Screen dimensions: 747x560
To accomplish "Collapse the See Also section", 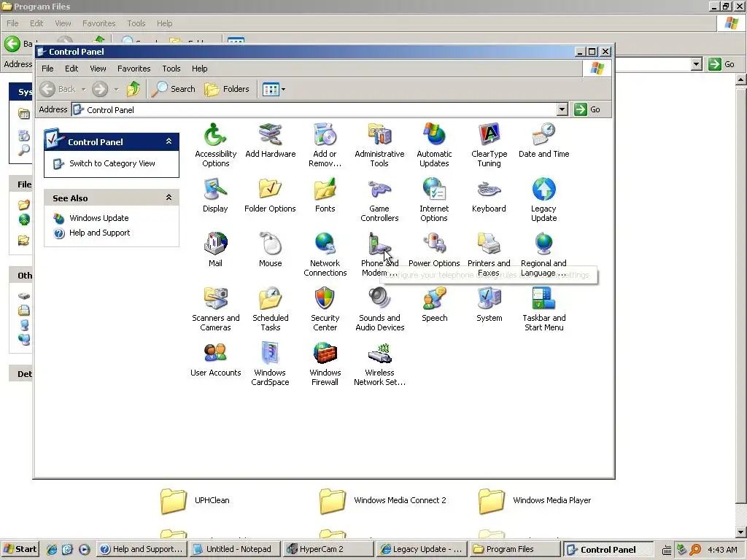I will (169, 198).
